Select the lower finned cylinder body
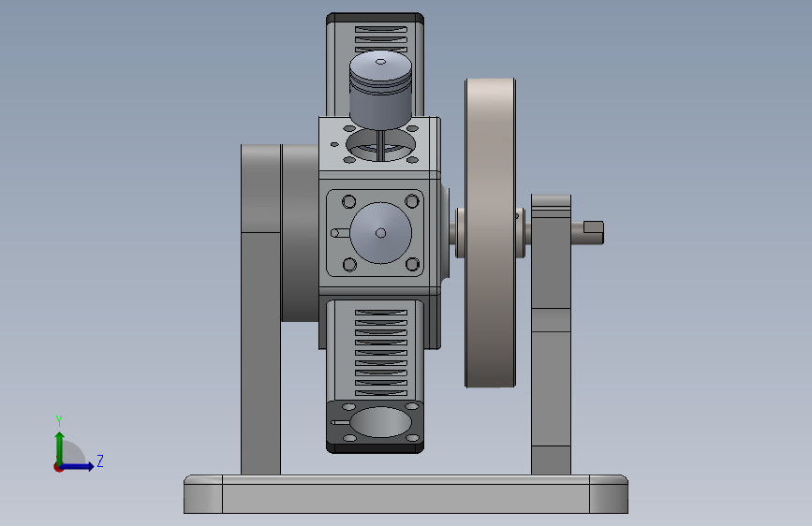The width and height of the screenshot is (812, 526). 376,350
